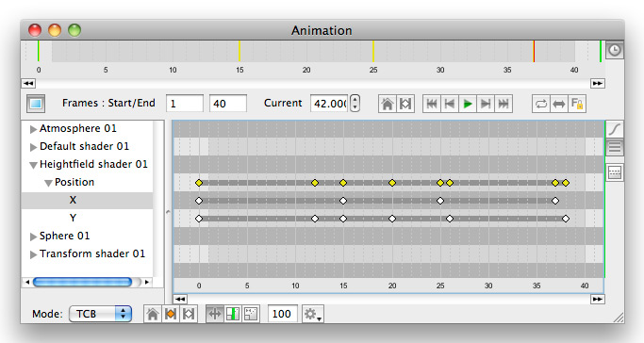Viewport: 644px width, 343px height.
Task: Click the 100 value field in bottom toolbar
Action: (282, 314)
